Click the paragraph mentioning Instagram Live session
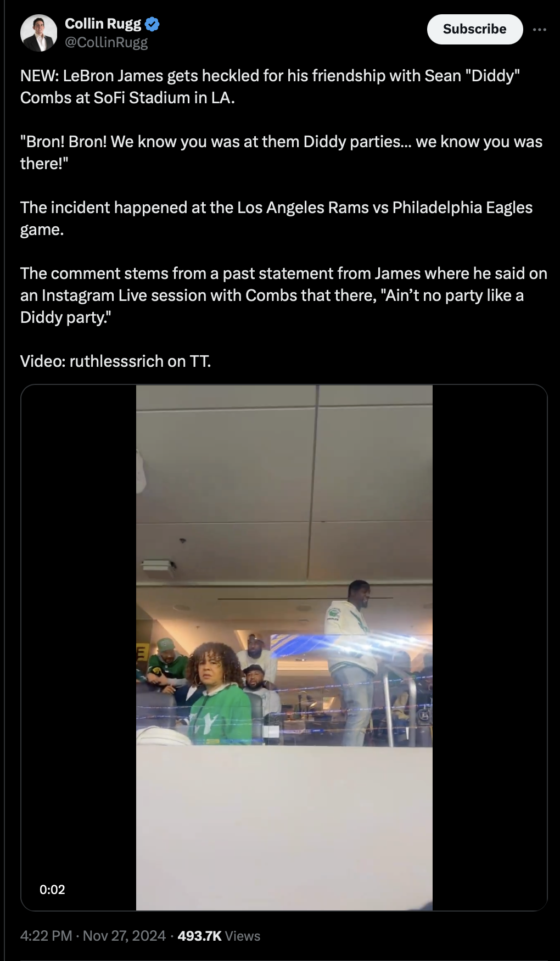The image size is (560, 961). pyautogui.click(x=283, y=295)
